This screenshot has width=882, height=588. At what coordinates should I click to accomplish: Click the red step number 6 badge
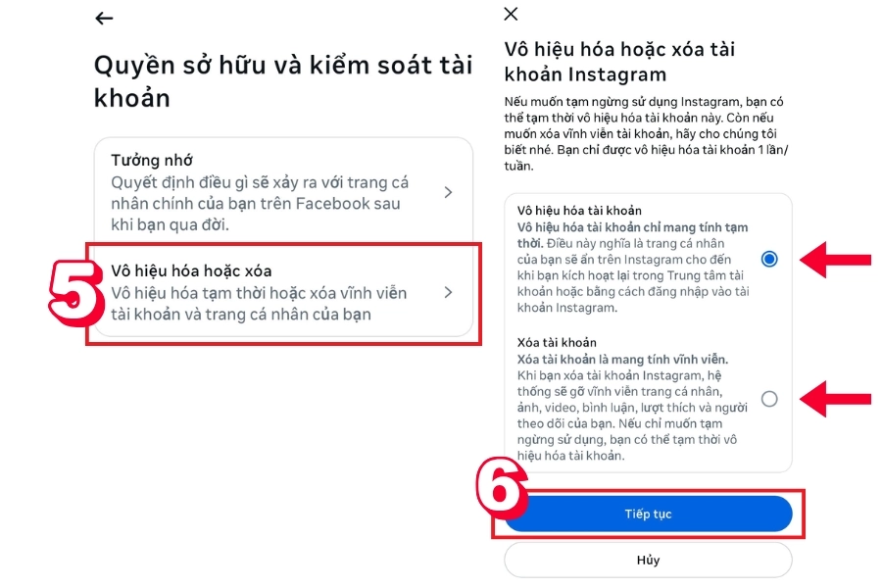pos(501,488)
